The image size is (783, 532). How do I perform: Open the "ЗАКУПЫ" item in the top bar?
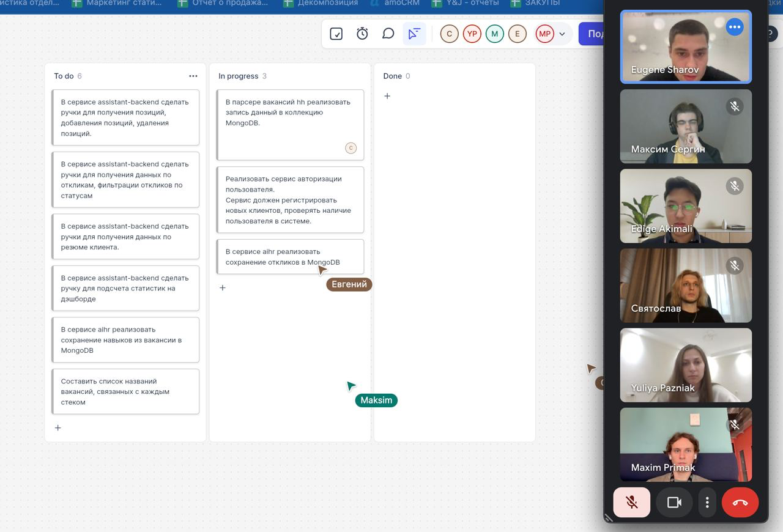click(x=535, y=3)
